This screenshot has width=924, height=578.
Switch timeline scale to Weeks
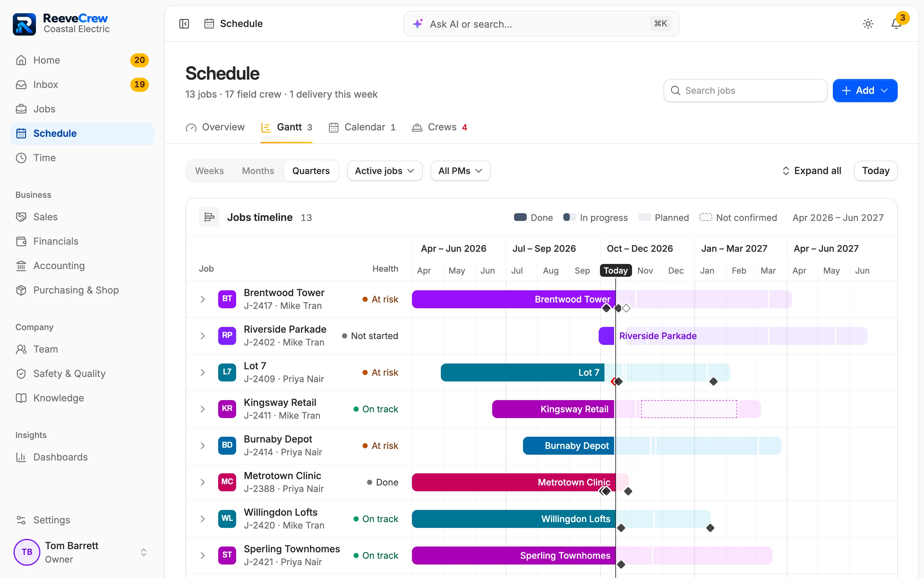point(209,171)
